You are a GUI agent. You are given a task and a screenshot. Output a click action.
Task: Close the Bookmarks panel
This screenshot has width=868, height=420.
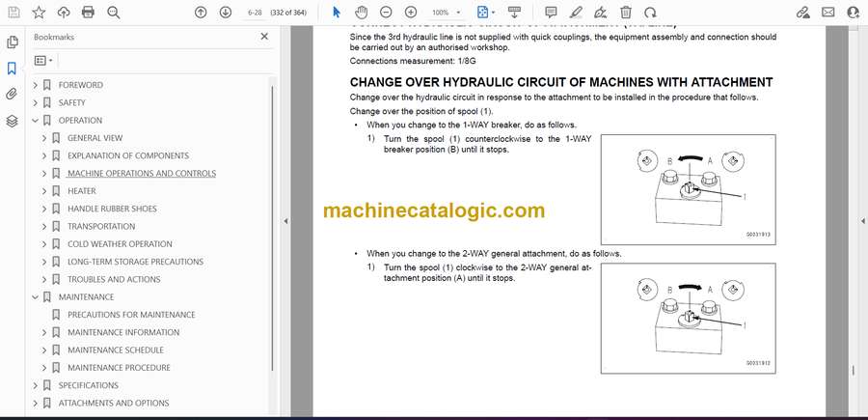pos(264,37)
